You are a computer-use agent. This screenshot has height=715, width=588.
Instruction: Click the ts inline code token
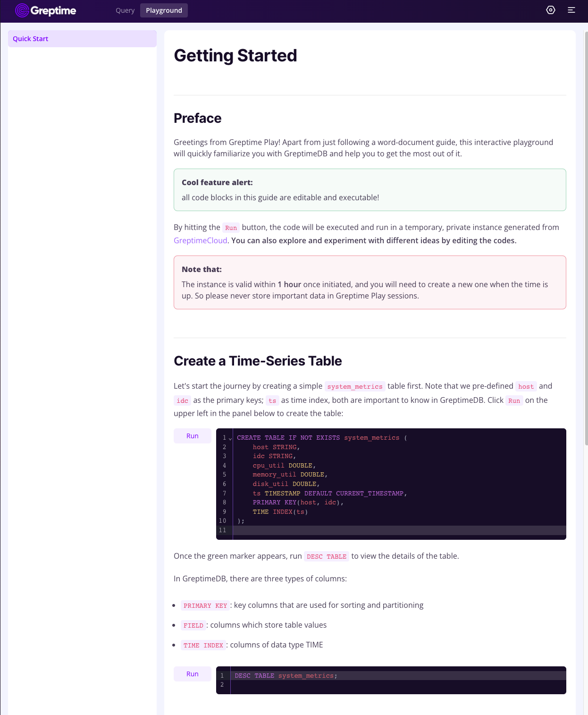(x=272, y=400)
